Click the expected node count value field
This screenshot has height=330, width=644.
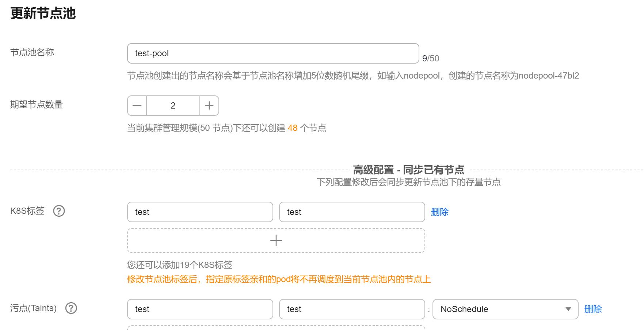[173, 106]
